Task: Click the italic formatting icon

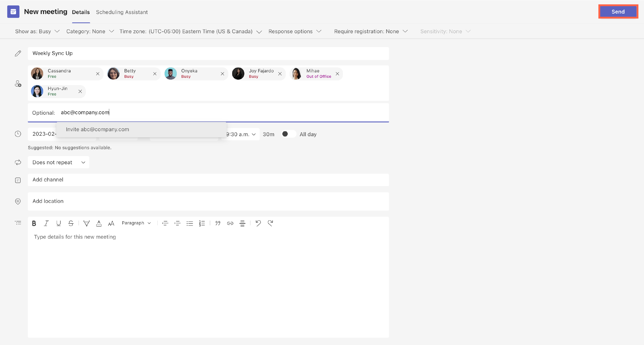Action: coord(46,223)
